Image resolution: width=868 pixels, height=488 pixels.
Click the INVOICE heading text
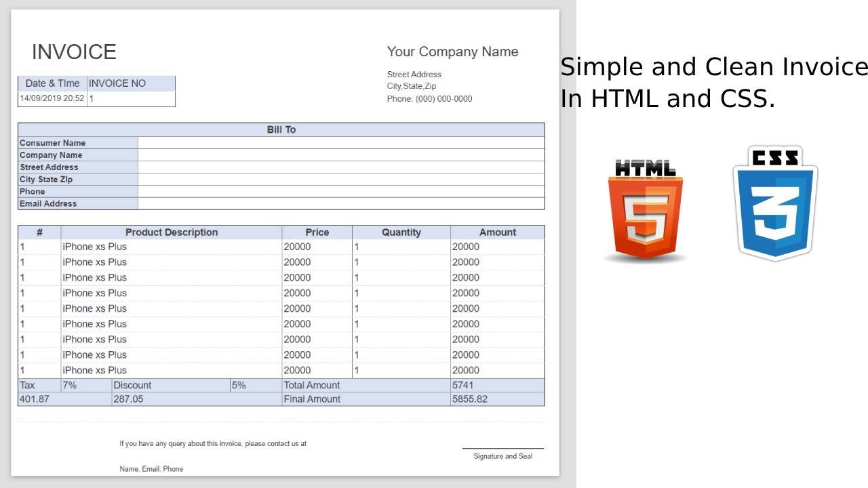(x=74, y=52)
